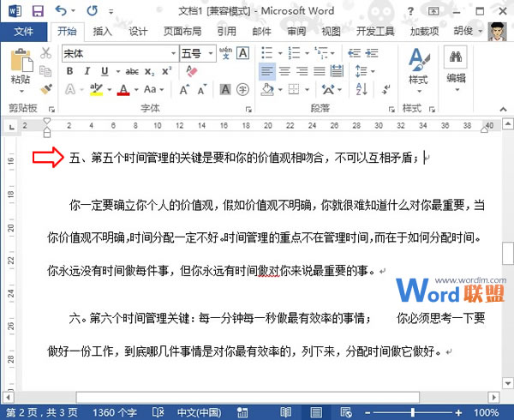
Task: Toggle Underline formatting
Action: pyautogui.click(x=105, y=71)
